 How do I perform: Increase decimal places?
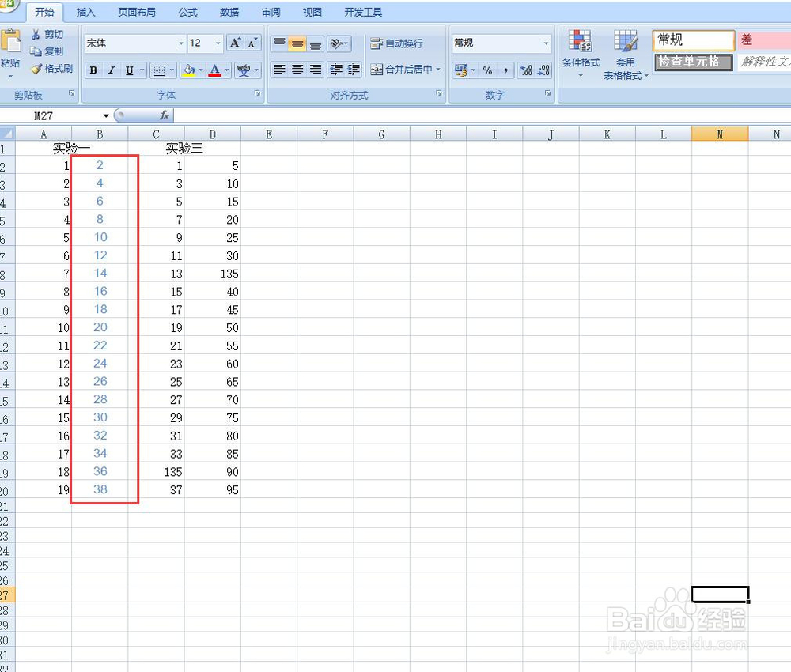tap(526, 70)
